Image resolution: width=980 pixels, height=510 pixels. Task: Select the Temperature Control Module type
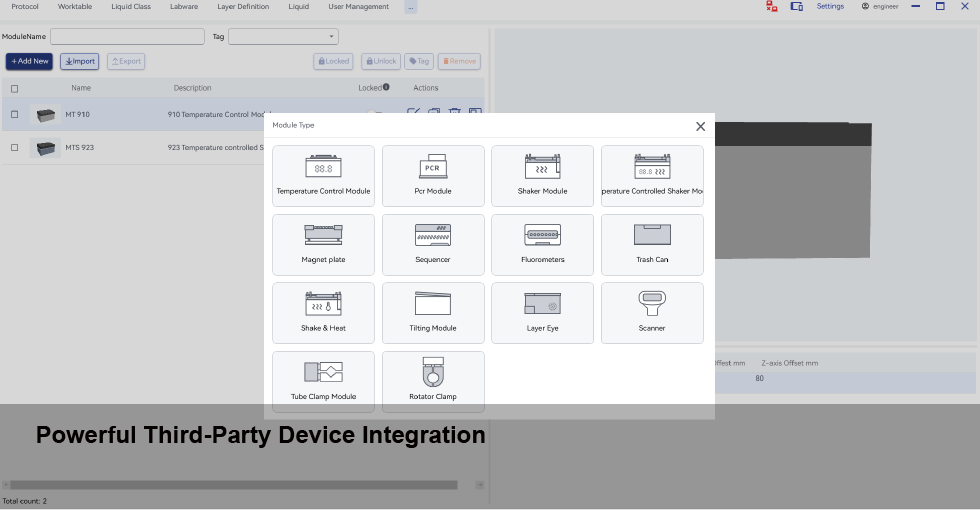pos(323,176)
